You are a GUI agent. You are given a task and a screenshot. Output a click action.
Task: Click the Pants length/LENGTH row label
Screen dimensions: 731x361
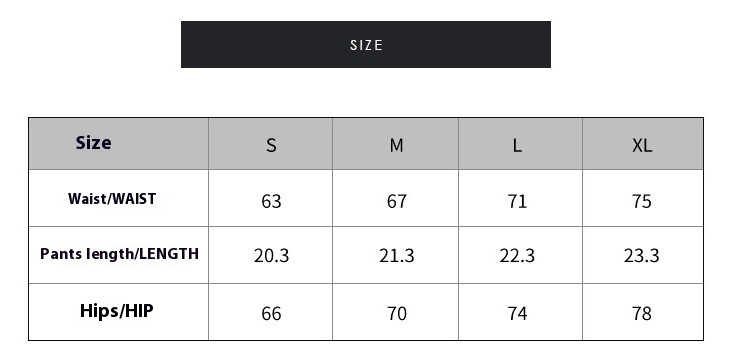pos(119,254)
